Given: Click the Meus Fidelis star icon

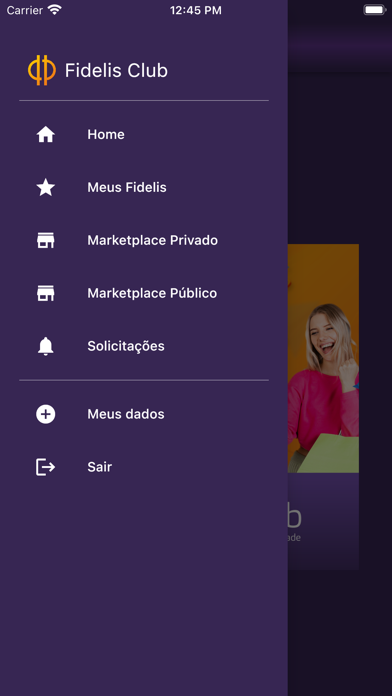Looking at the screenshot, I should [45, 187].
